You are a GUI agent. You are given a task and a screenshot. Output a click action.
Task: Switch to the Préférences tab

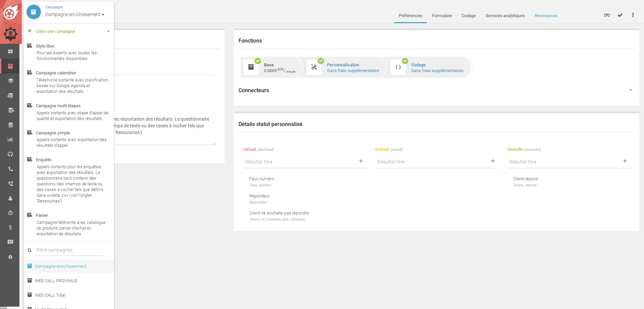point(410,16)
